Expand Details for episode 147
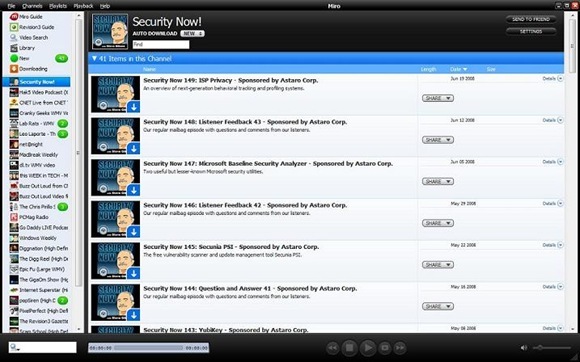The width and height of the screenshot is (580, 362). pyautogui.click(x=553, y=162)
